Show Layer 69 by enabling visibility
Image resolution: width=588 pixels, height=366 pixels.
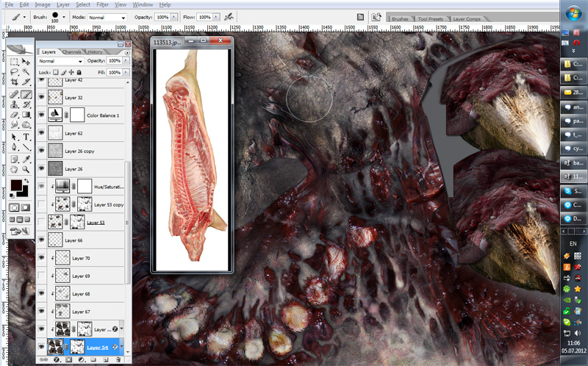41,276
